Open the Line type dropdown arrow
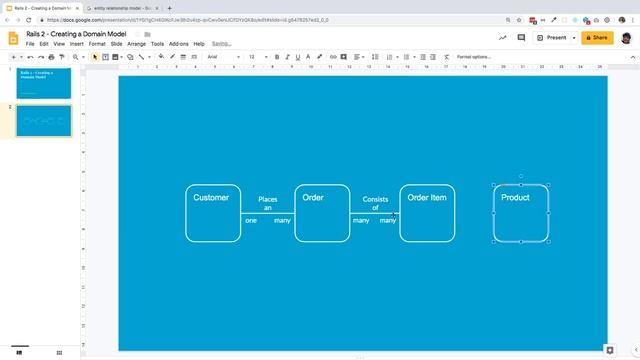640x360 pixels. click(x=149, y=57)
